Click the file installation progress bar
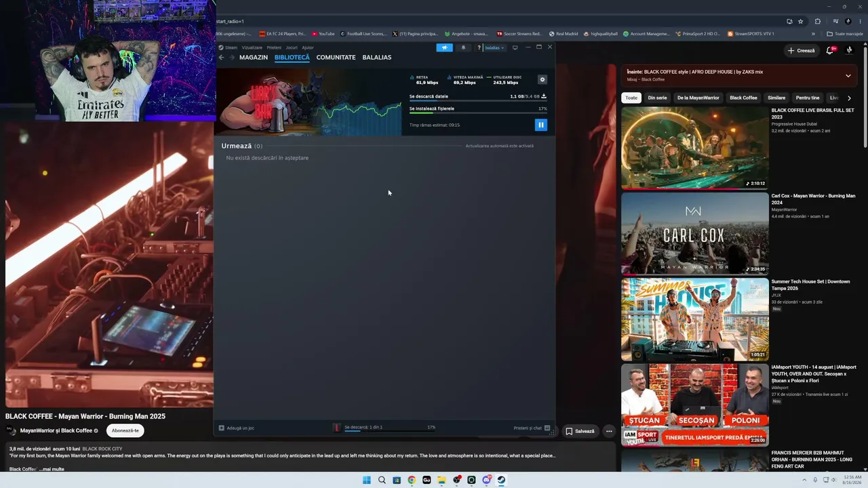The width and height of the screenshot is (868, 488). 478,113
